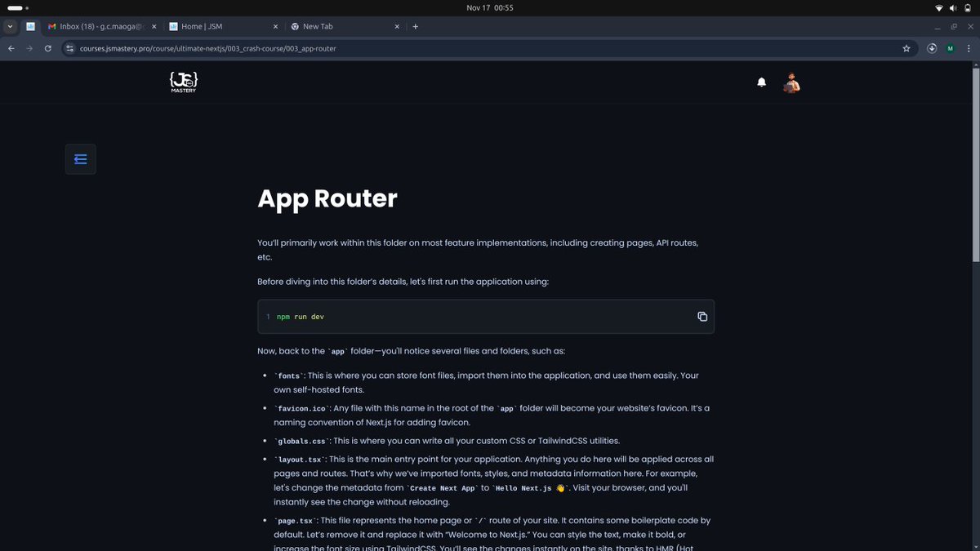Image resolution: width=980 pixels, height=551 pixels.
Task: Open the lesson sidebar menu button
Action: click(x=81, y=159)
